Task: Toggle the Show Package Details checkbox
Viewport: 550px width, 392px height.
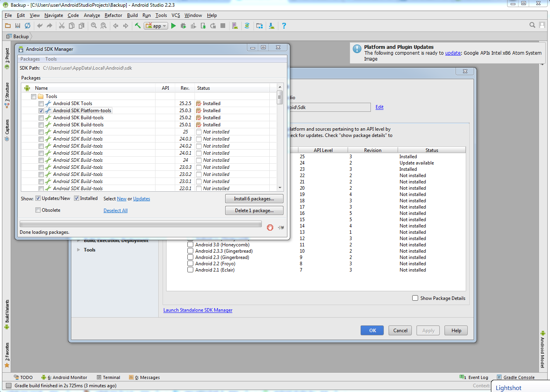Action: [415, 298]
